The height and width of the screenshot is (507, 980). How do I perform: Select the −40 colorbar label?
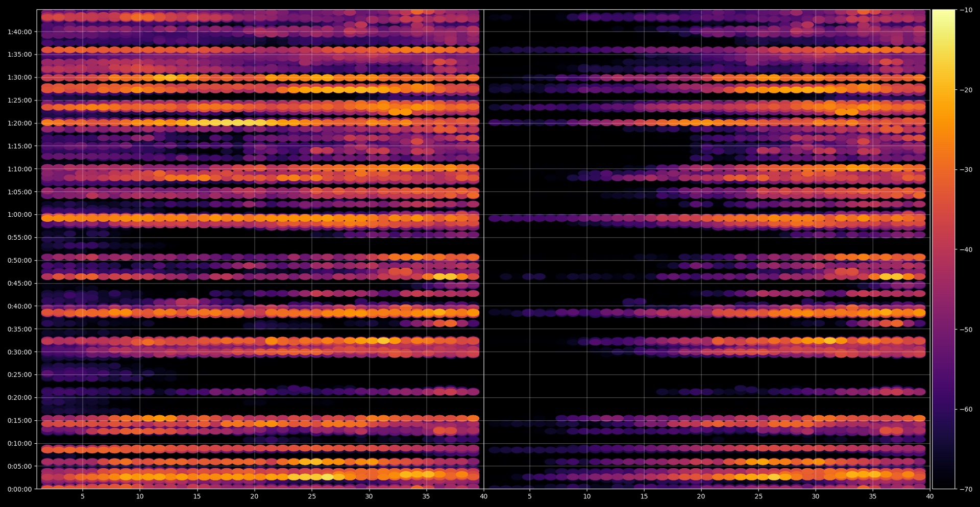tap(966, 249)
